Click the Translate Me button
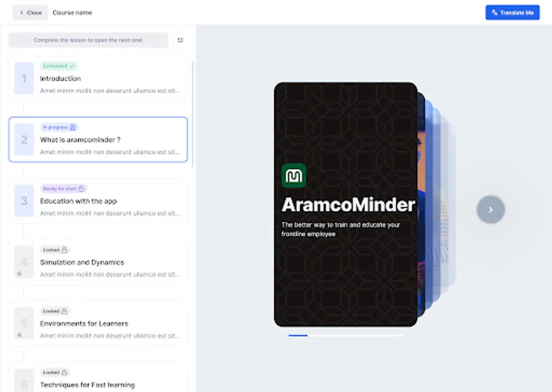This screenshot has height=392, width=552. (x=512, y=13)
